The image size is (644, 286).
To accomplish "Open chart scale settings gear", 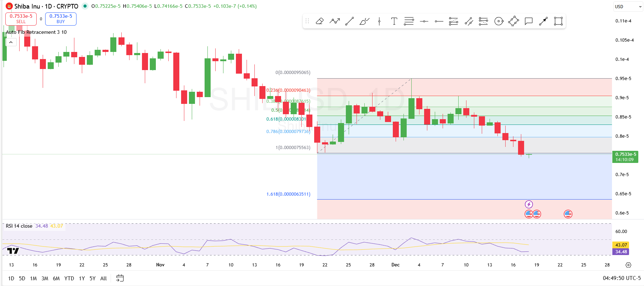I will [628, 265].
